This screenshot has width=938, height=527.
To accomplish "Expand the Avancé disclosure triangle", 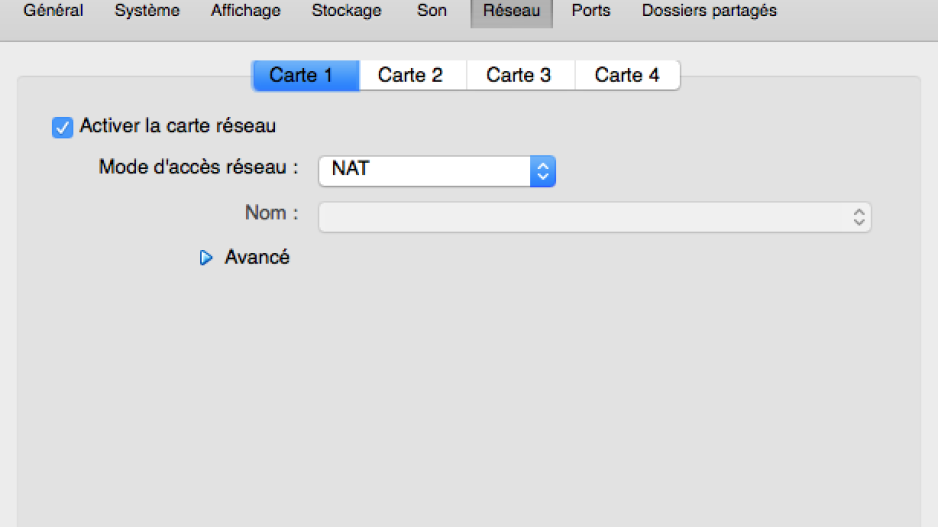I will point(206,258).
